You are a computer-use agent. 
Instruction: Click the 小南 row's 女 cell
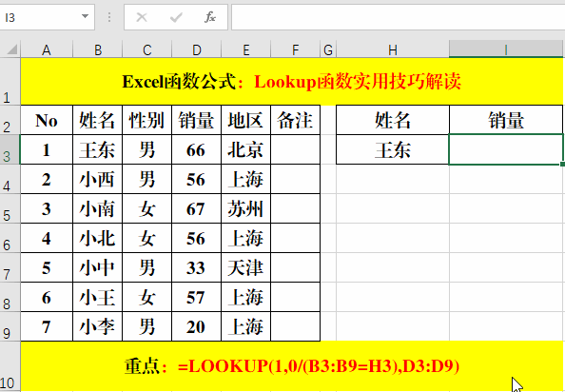[147, 208]
